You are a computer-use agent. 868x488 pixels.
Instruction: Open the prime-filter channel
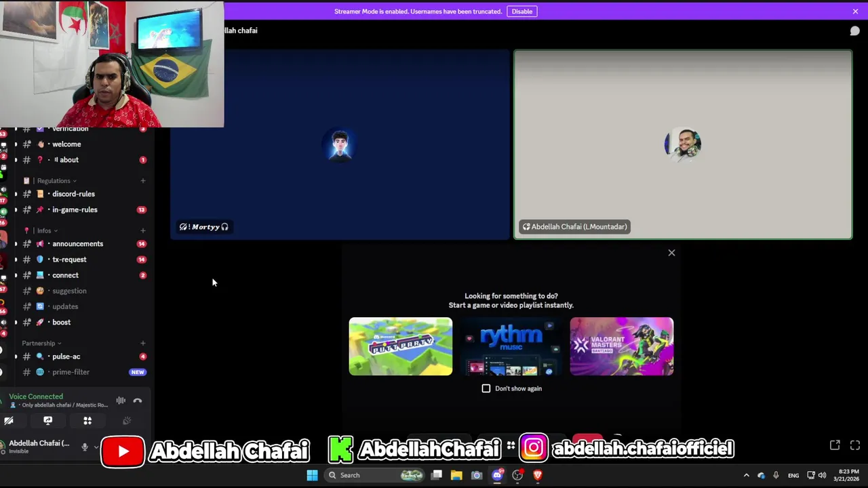point(81,372)
